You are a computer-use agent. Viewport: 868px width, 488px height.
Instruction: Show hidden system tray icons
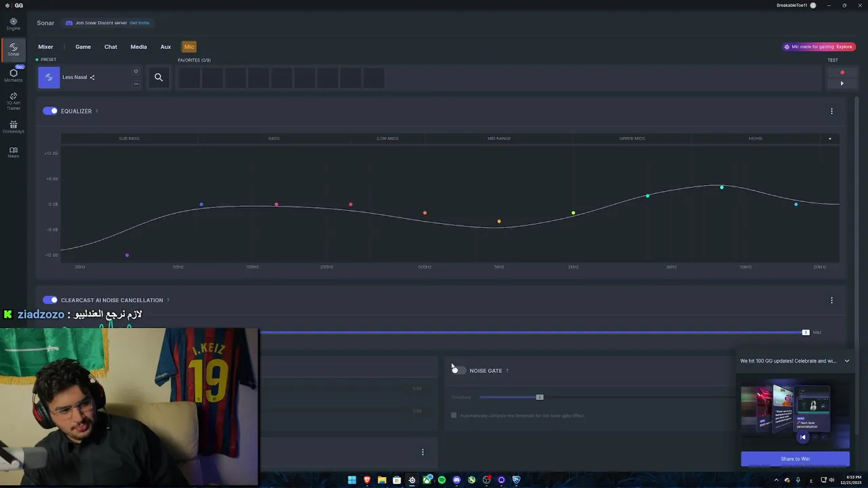[776, 480]
